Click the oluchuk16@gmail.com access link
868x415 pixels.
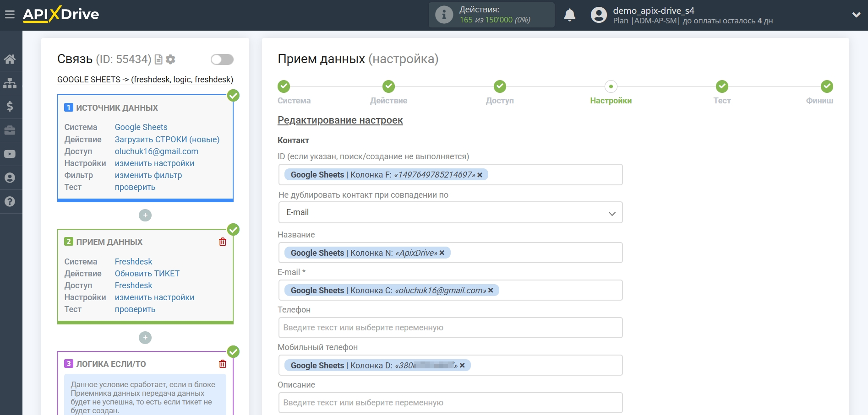click(157, 151)
